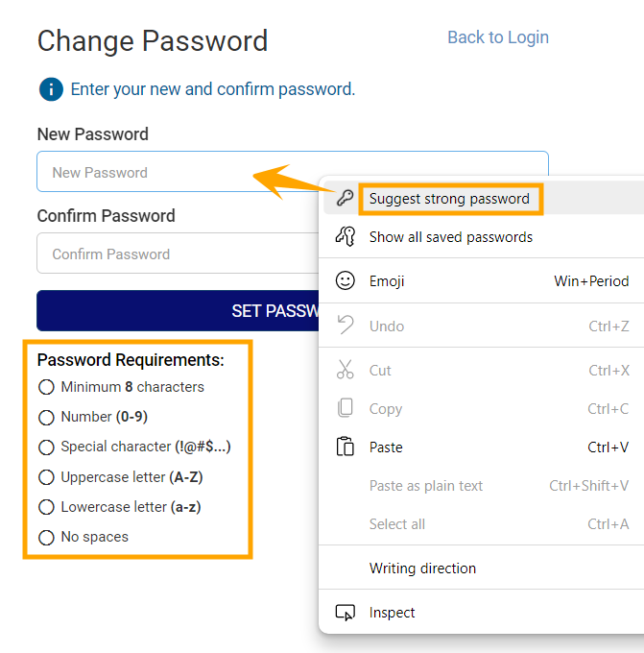This screenshot has width=644, height=653.
Task: Click the blue info icon
Action: [50, 89]
